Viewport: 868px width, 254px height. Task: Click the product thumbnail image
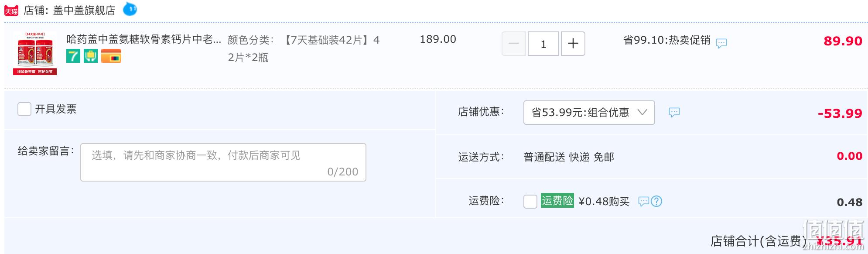[x=35, y=53]
